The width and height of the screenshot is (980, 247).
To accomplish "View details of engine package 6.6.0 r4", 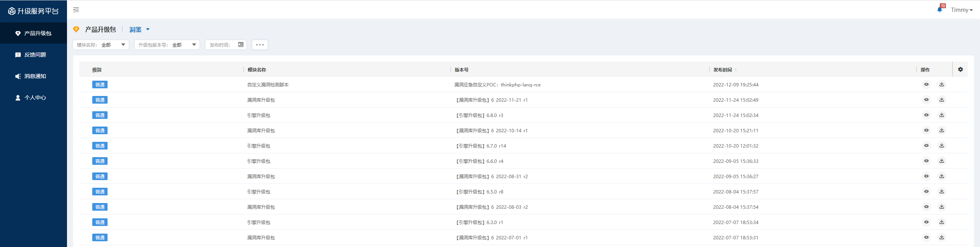I will (926, 161).
